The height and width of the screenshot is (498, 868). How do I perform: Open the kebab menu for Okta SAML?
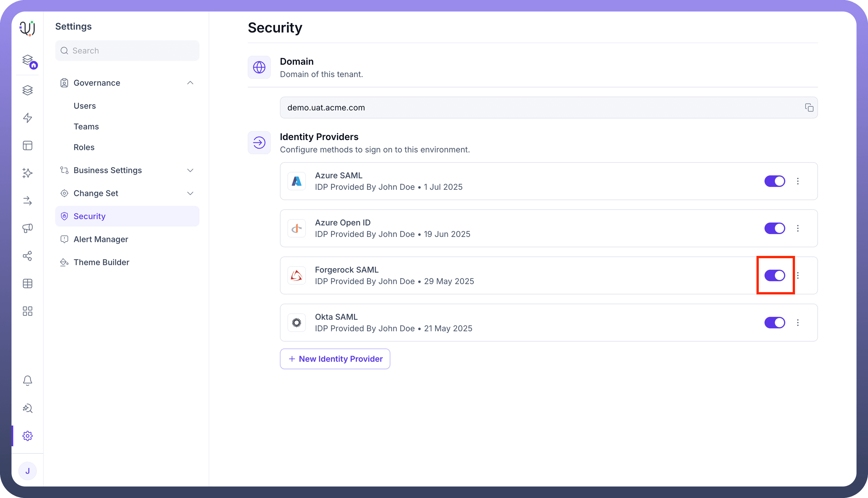coord(798,323)
